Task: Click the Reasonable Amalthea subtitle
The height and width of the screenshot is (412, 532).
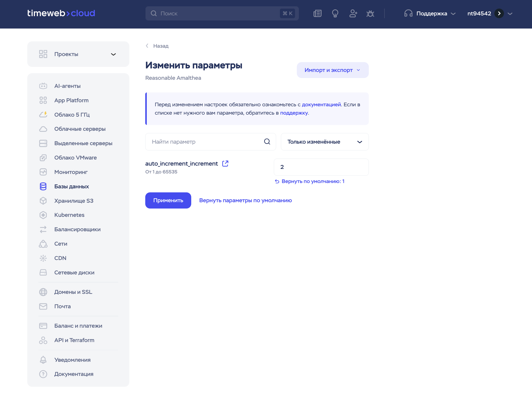Action: (173, 78)
